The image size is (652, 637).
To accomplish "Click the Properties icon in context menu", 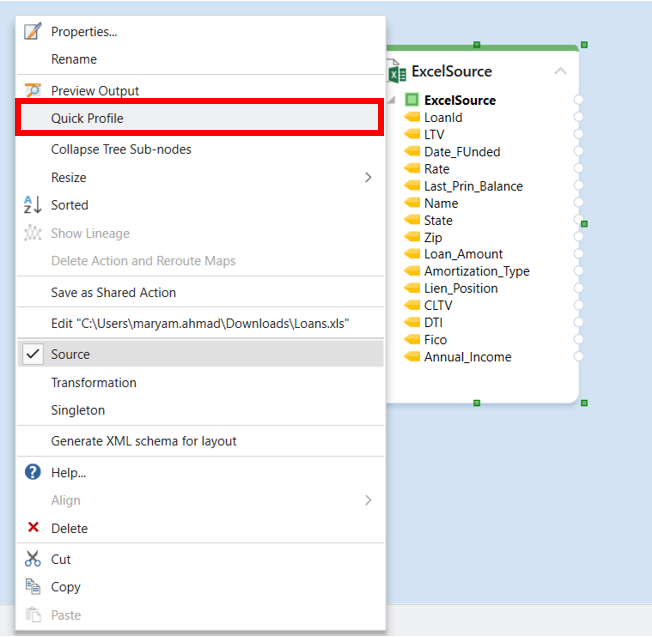I will click(32, 31).
